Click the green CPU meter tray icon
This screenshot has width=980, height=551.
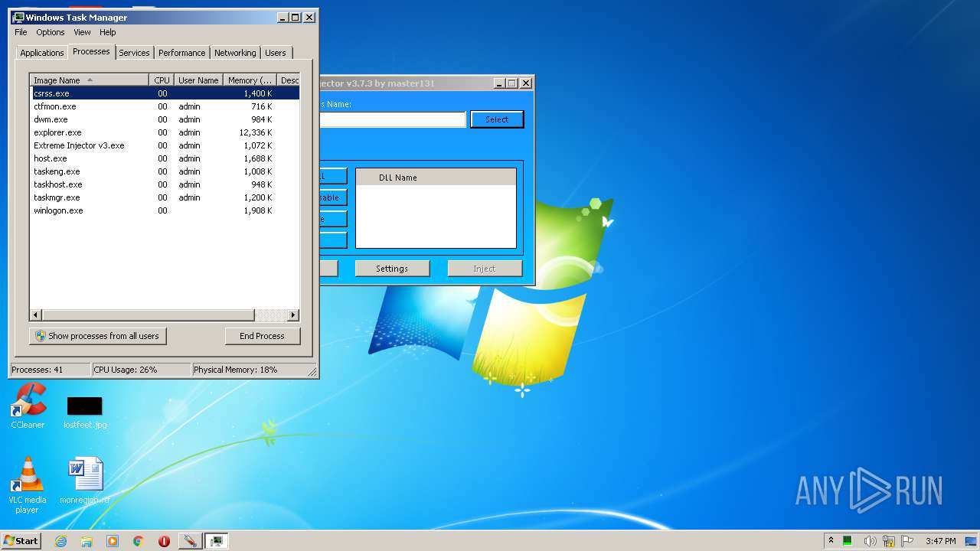click(848, 541)
